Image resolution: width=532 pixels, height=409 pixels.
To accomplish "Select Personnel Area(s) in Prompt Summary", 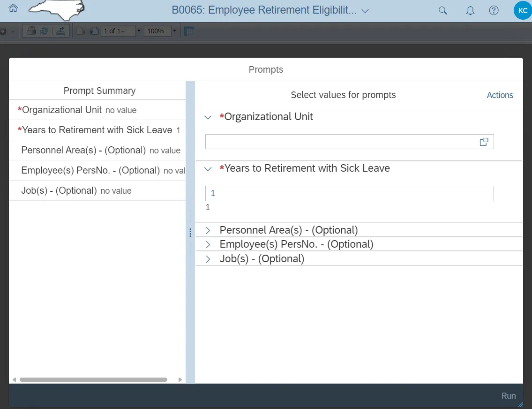I will [x=97, y=151].
